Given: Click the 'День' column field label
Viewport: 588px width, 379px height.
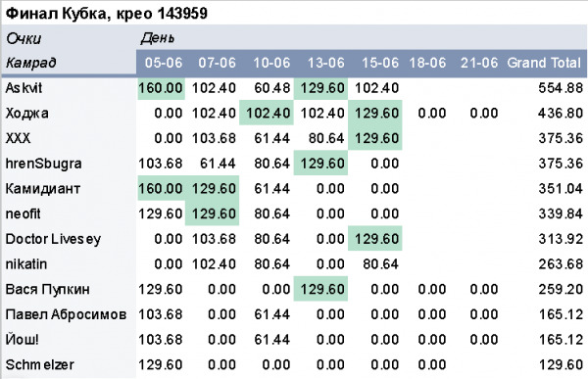Looking at the screenshot, I should click(157, 38).
